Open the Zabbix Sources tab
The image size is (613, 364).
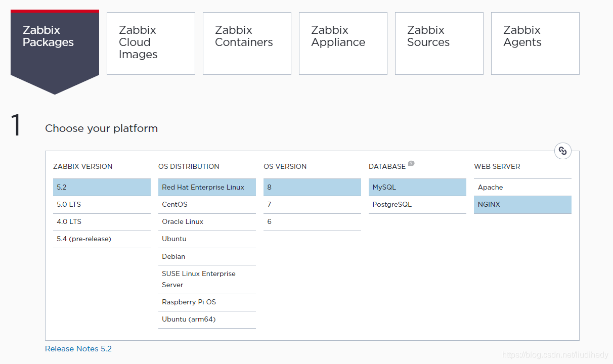[439, 43]
